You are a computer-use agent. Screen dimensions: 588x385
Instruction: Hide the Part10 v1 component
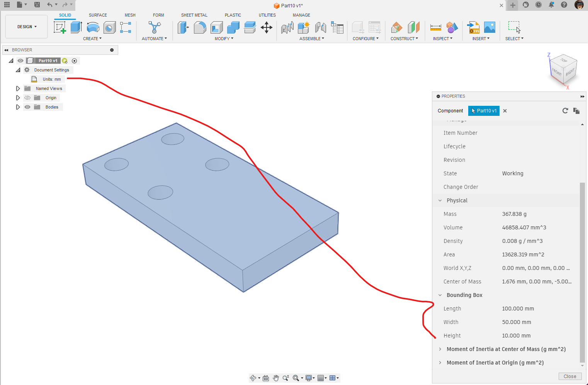pos(20,61)
